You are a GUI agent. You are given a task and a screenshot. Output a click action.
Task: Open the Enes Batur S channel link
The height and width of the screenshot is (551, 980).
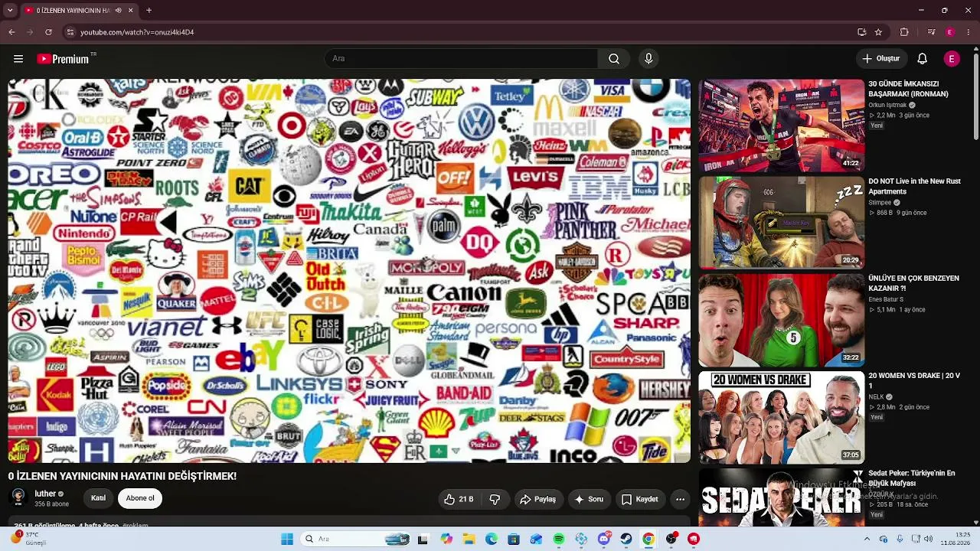tap(886, 300)
